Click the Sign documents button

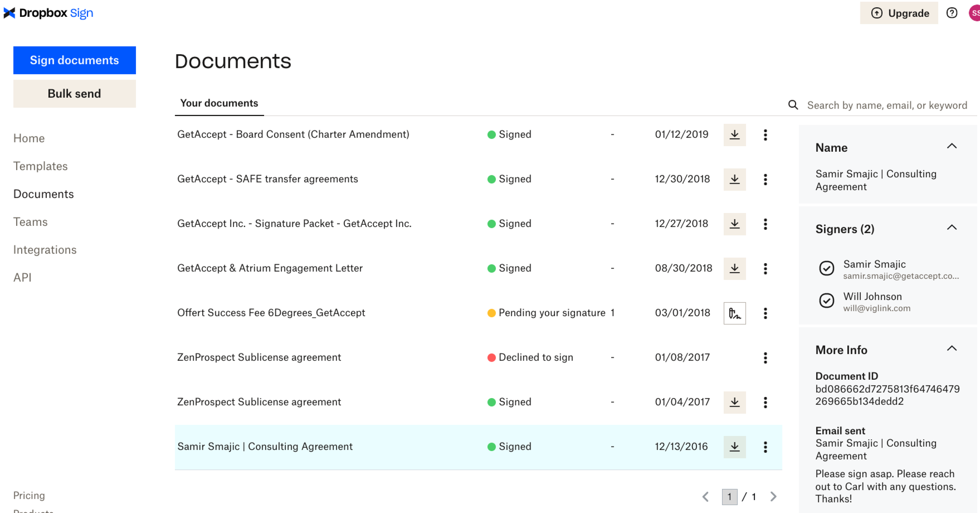[x=74, y=60]
